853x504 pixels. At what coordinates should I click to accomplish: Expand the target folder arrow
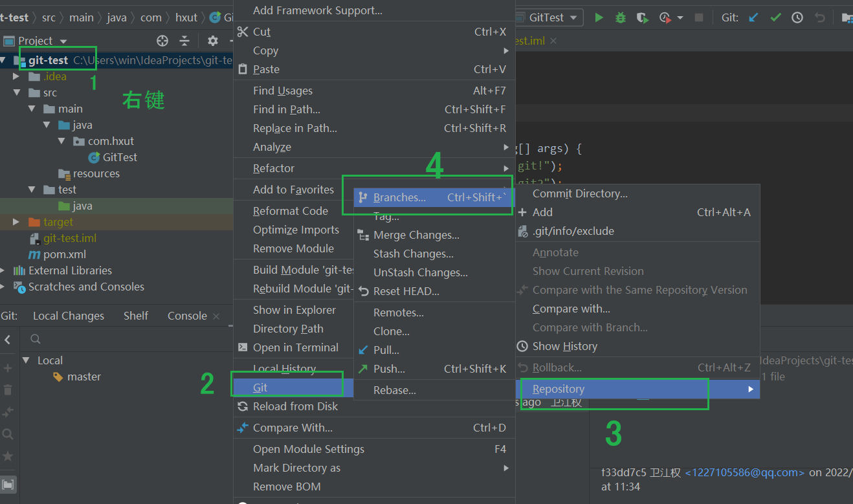(x=17, y=222)
